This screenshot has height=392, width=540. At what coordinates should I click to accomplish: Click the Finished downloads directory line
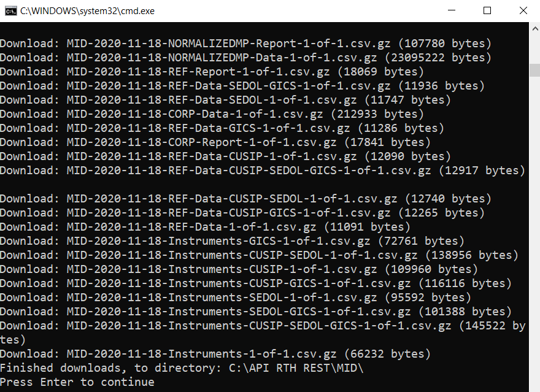tap(182, 368)
